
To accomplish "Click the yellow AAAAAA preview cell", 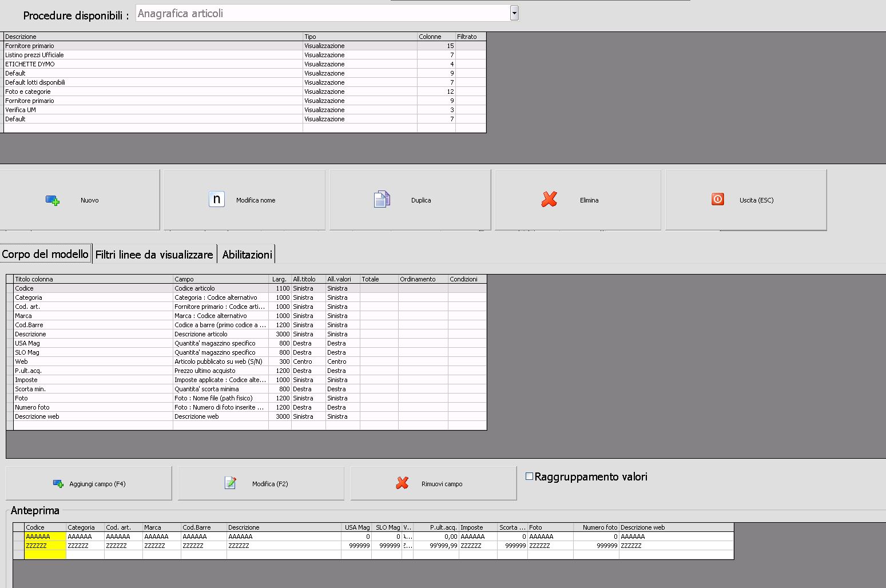I will click(x=46, y=537).
